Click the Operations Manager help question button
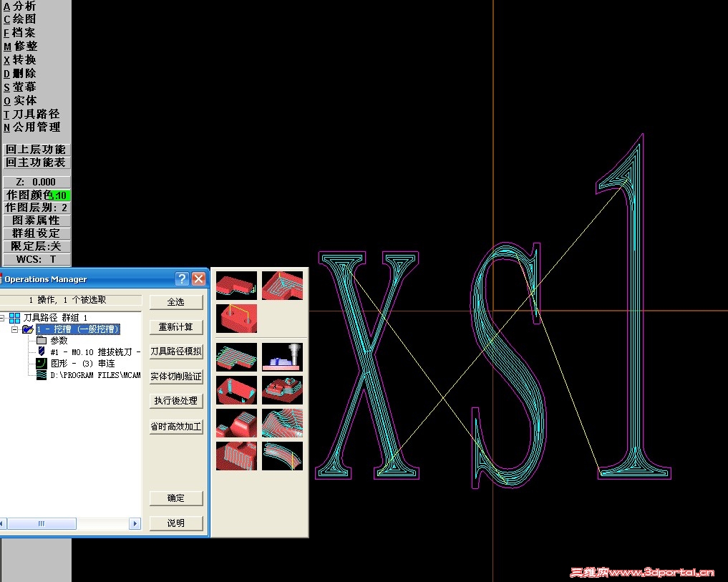The height and width of the screenshot is (582, 728). [x=182, y=278]
